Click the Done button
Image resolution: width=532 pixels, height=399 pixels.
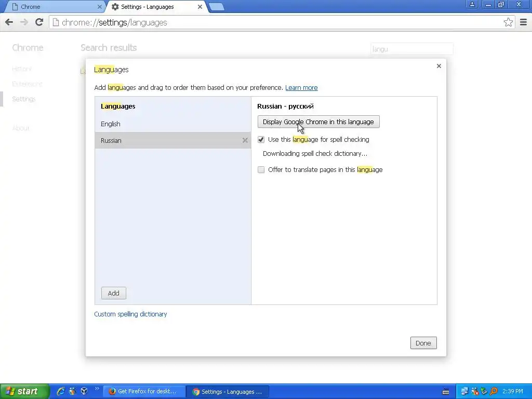click(x=423, y=343)
